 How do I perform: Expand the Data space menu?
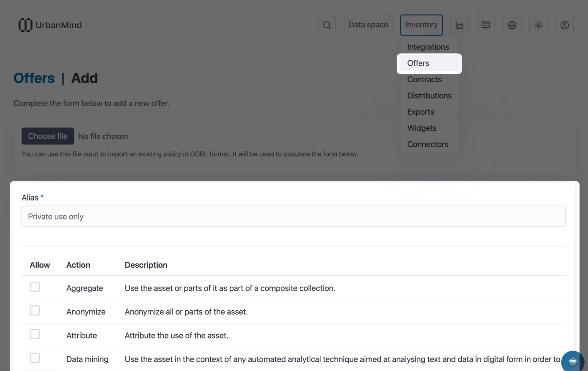click(x=368, y=25)
